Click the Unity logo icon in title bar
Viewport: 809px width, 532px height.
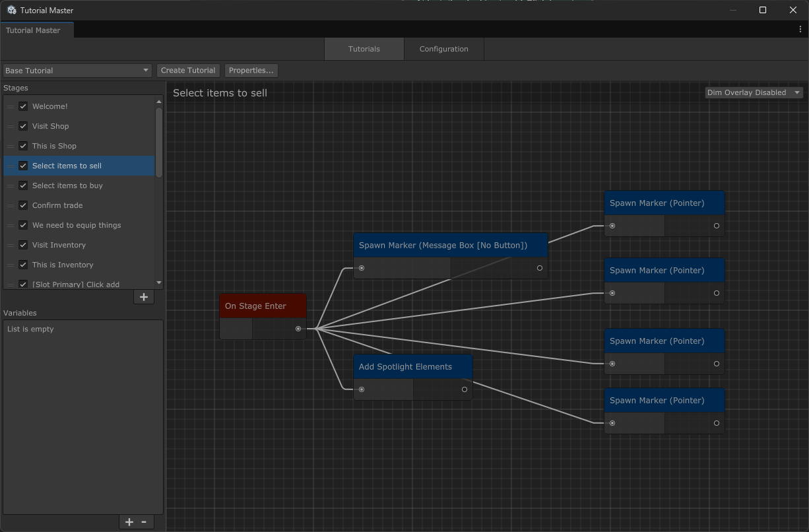click(x=12, y=10)
